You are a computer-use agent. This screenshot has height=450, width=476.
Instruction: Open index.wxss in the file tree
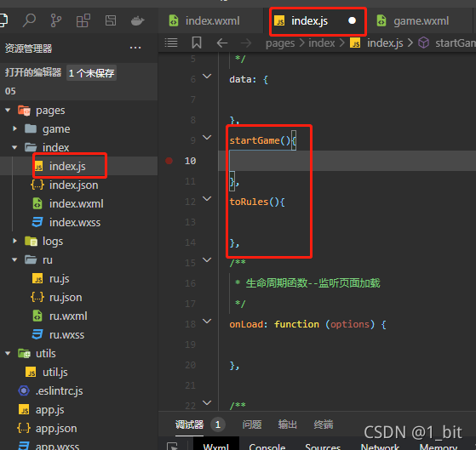pyautogui.click(x=75, y=222)
